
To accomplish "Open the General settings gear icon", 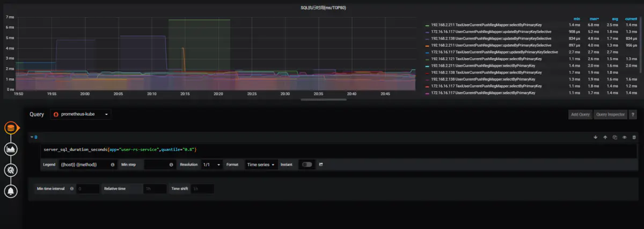I will [x=10, y=170].
